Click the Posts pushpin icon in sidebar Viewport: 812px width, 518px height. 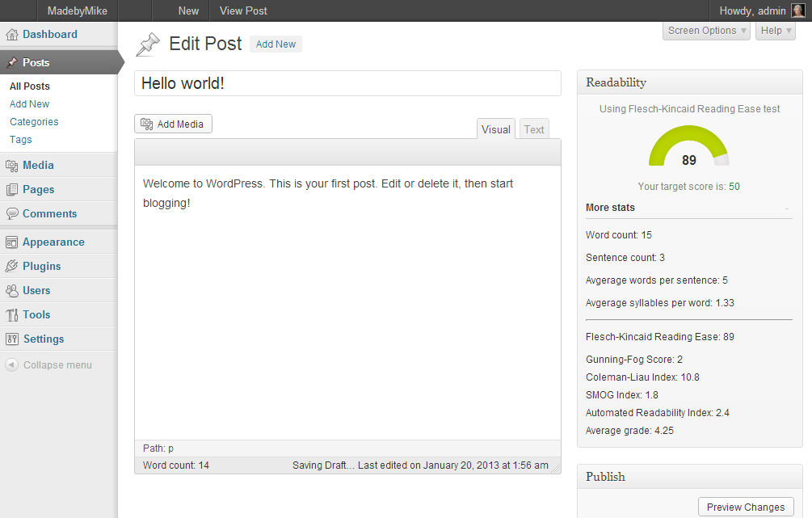(x=11, y=63)
